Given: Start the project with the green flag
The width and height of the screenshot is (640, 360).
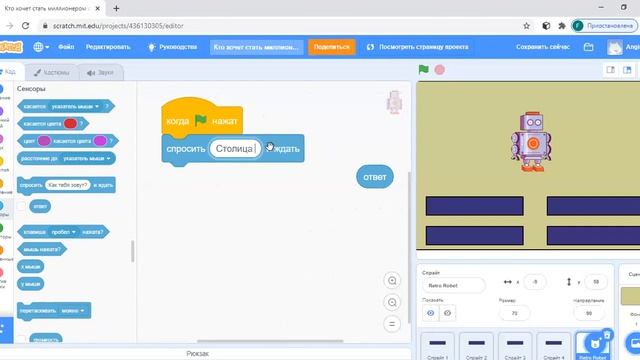Looking at the screenshot, I should coord(423,70).
